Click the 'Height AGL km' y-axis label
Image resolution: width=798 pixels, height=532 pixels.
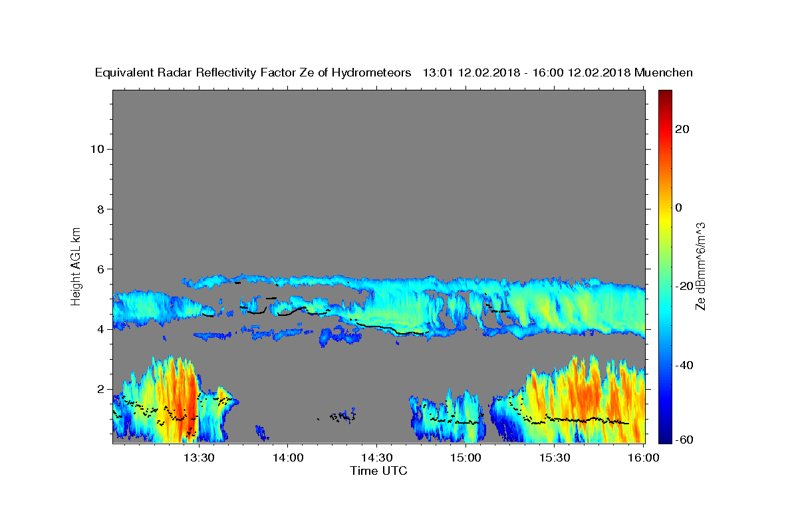76,265
